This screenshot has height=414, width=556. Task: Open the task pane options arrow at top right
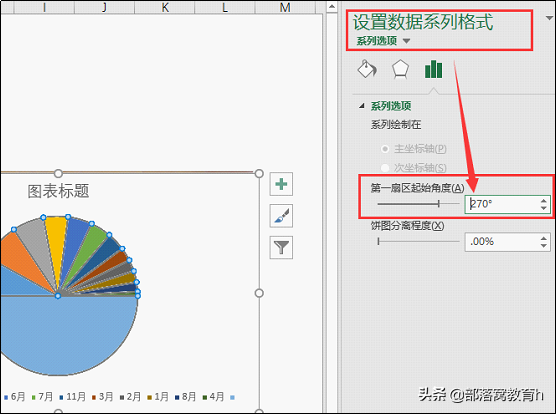point(550,18)
